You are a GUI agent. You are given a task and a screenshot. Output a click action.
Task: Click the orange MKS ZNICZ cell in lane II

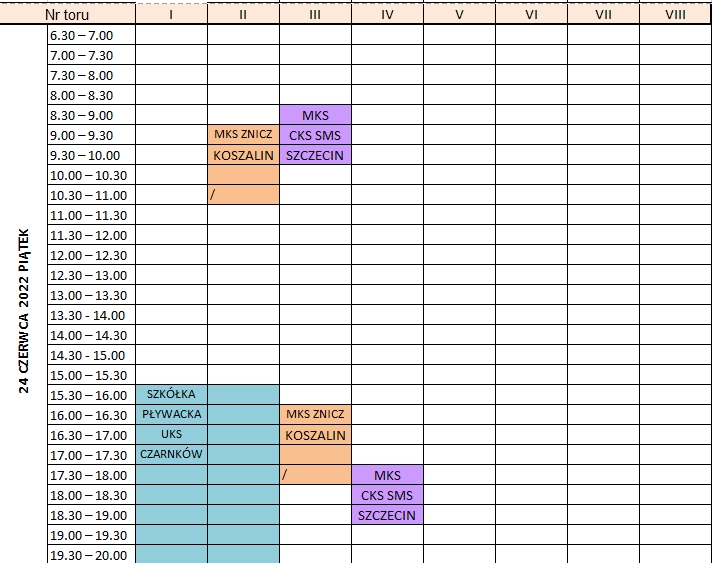[x=243, y=135]
